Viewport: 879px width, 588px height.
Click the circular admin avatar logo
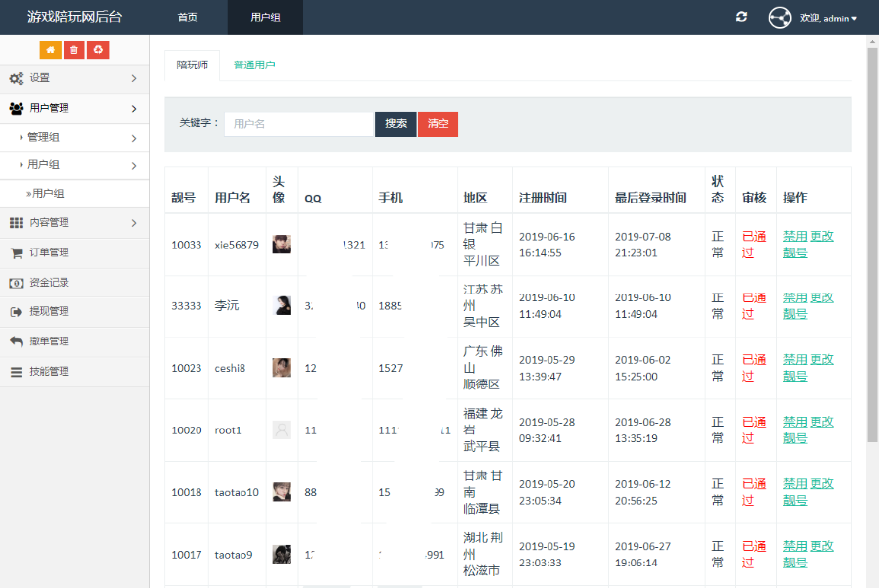(780, 17)
